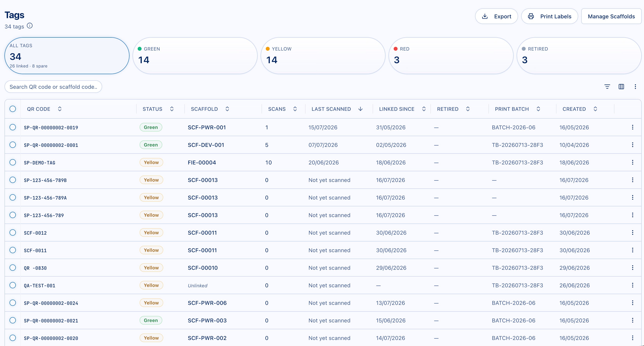The image size is (644, 346).
Task: Open row actions menu for QR -0830
Action: click(632, 268)
